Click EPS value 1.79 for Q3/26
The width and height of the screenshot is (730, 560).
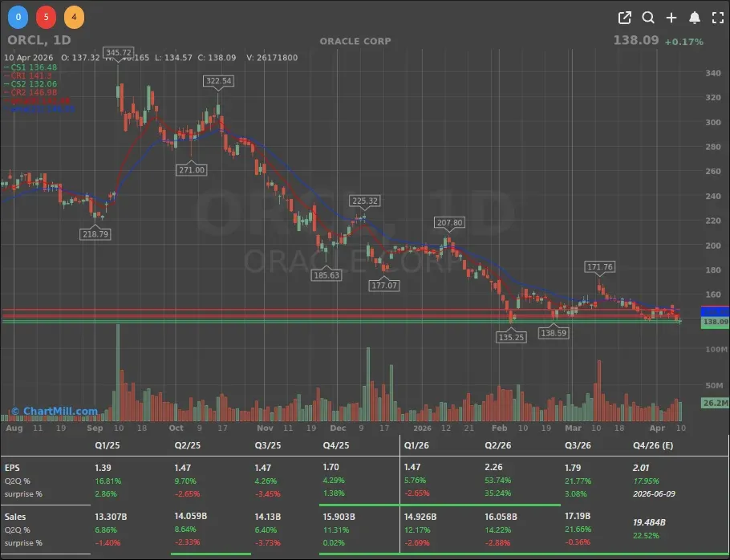coord(573,468)
